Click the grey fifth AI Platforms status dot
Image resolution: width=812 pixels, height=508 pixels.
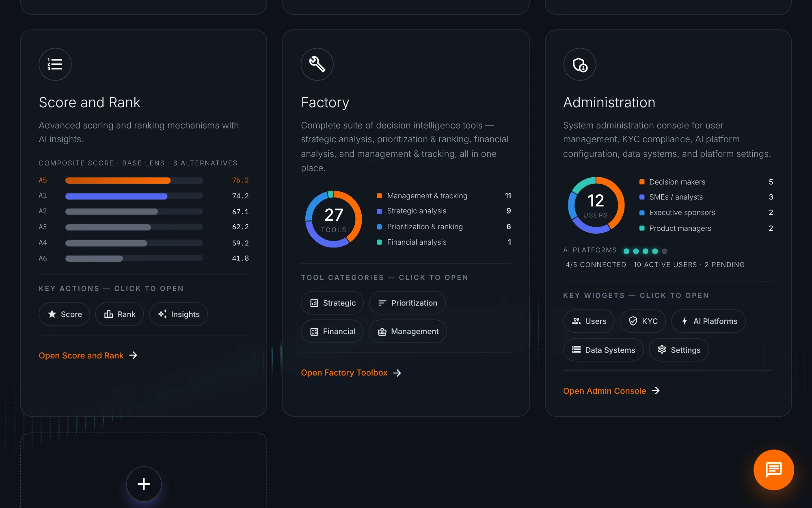click(664, 251)
